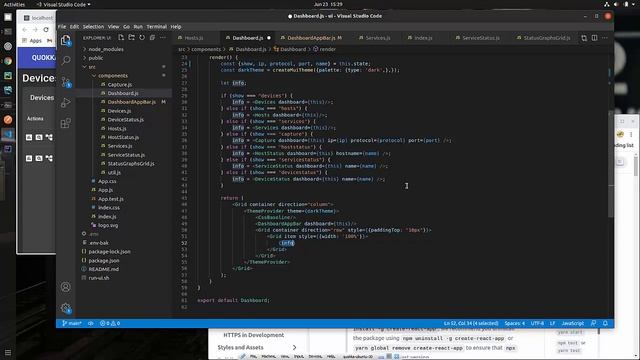Image resolution: width=640 pixels, height=360 pixels.
Task: Click browser back arrow in localhost window
Action: click(24, 30)
